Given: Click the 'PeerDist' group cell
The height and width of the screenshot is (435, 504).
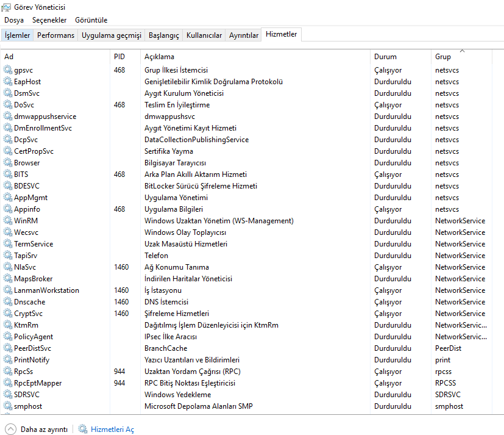Looking at the screenshot, I should (x=448, y=348).
